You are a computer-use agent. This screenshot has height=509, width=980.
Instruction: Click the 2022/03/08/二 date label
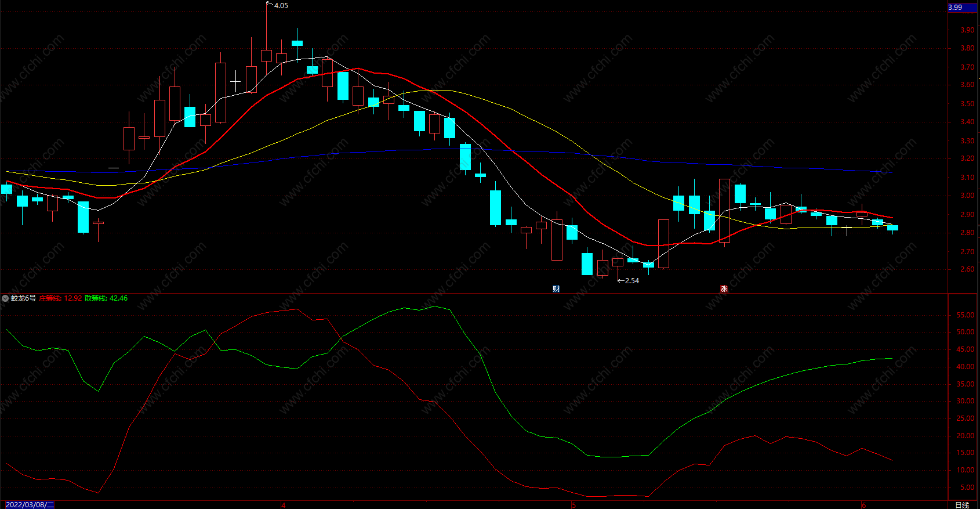click(x=30, y=505)
